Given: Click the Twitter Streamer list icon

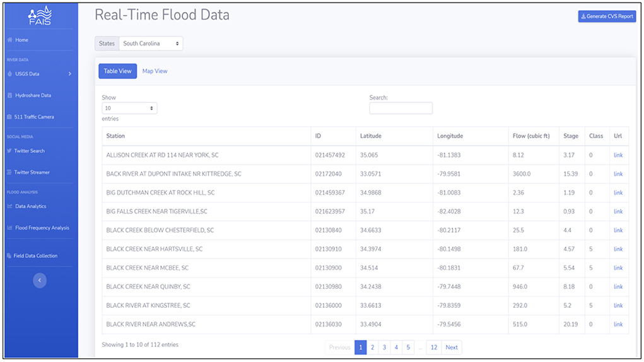Looking at the screenshot, I should pyautogui.click(x=9, y=172).
